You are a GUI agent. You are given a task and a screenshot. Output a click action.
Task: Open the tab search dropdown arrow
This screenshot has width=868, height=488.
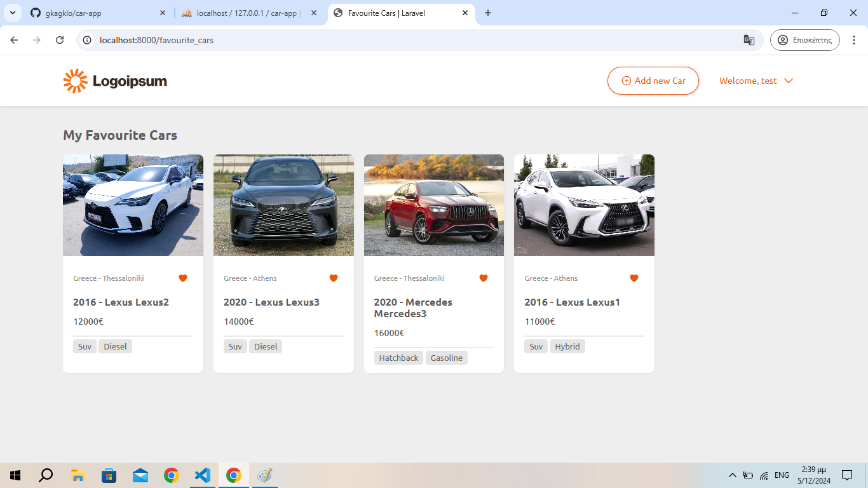point(13,13)
